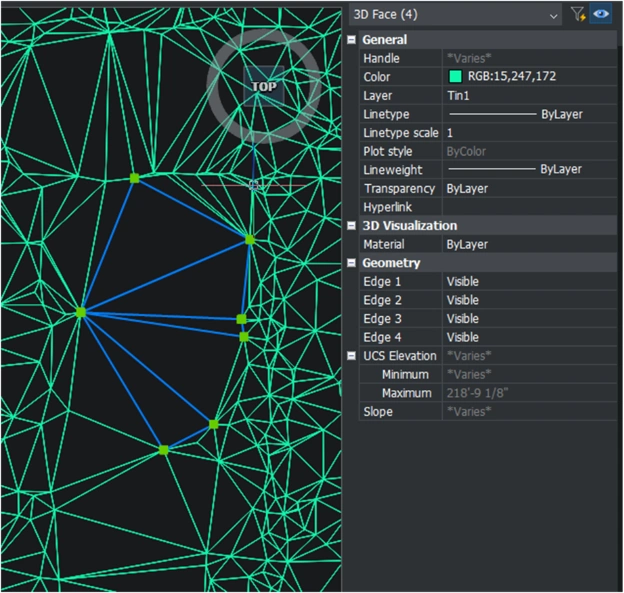The image size is (624, 593).
Task: Click the quick select filter icon
Action: click(577, 15)
